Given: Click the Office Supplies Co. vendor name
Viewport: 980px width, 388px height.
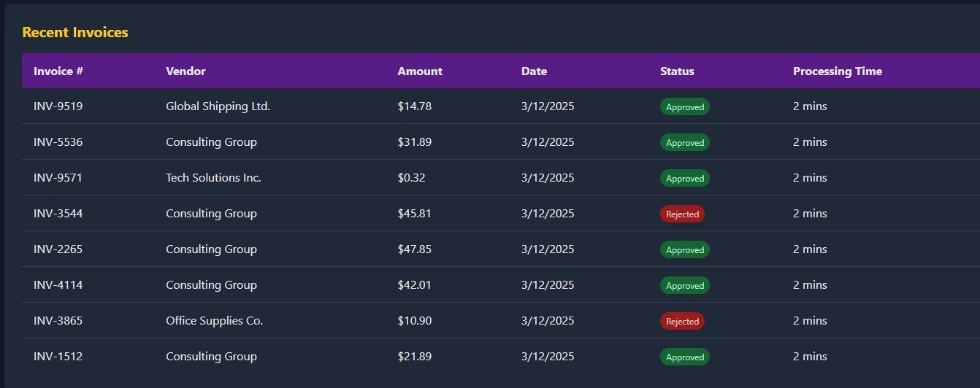Looking at the screenshot, I should pos(214,321).
